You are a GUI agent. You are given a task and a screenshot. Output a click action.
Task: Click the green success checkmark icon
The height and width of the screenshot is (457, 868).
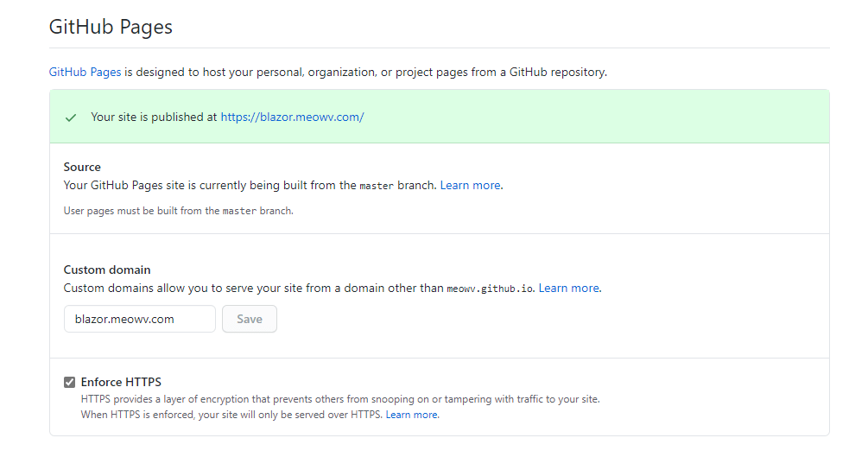click(71, 117)
